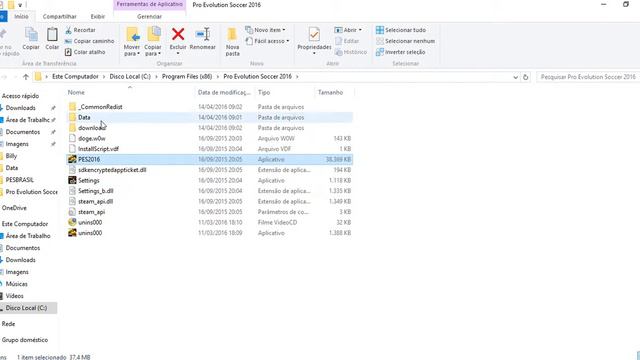Click the Histórico ribbon button

(x=351, y=52)
